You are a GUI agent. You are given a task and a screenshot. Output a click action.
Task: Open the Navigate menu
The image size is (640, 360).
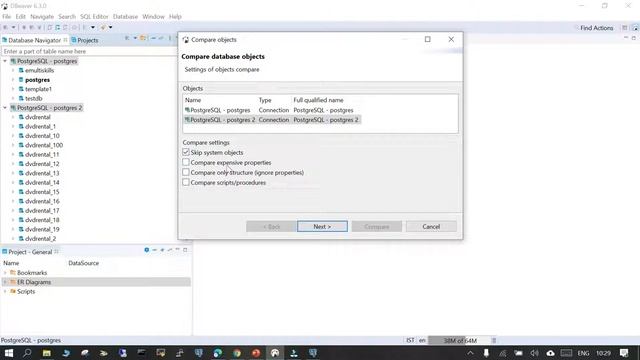[x=42, y=17]
